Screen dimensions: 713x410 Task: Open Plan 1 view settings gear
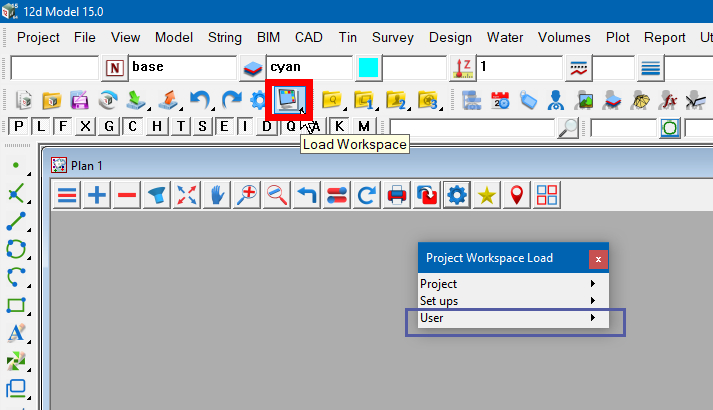[457, 195]
